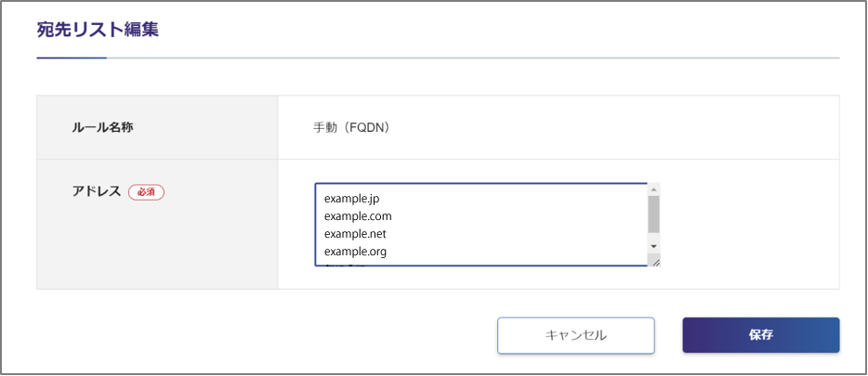Click the partially hidden line below example.org
The image size is (868, 376).
[x=344, y=264]
